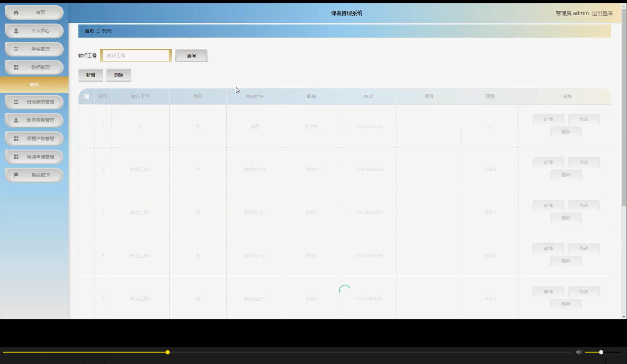Image resolution: width=627 pixels, height=364 pixels.
Task: Focus the 教师工号 search input field
Action: tap(136, 55)
